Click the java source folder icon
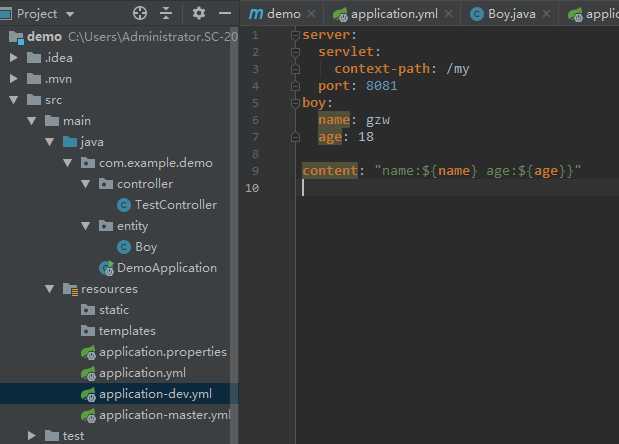 pos(70,142)
